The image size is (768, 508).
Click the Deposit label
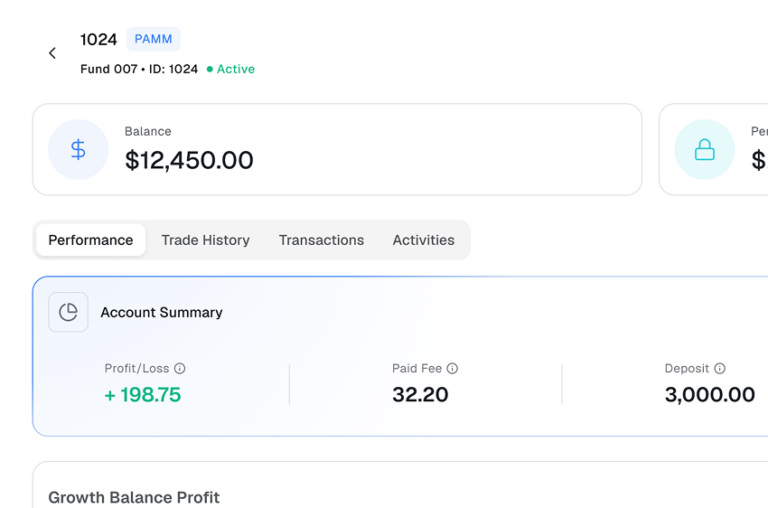pos(687,368)
